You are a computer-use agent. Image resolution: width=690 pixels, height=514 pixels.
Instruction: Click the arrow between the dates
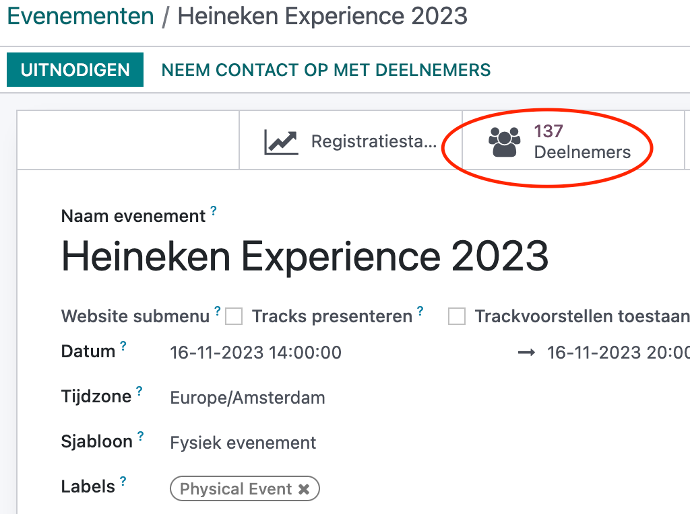click(x=526, y=352)
